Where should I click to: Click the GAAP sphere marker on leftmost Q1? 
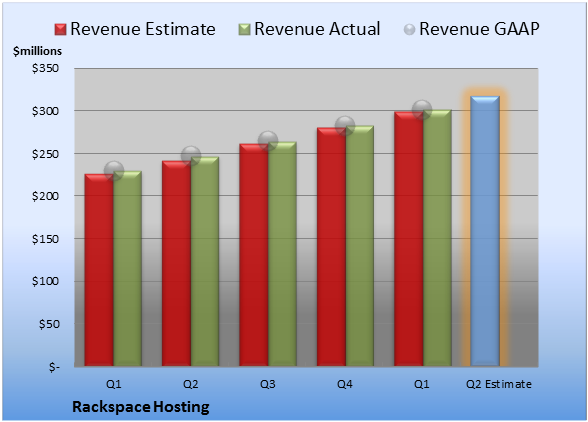(x=114, y=171)
